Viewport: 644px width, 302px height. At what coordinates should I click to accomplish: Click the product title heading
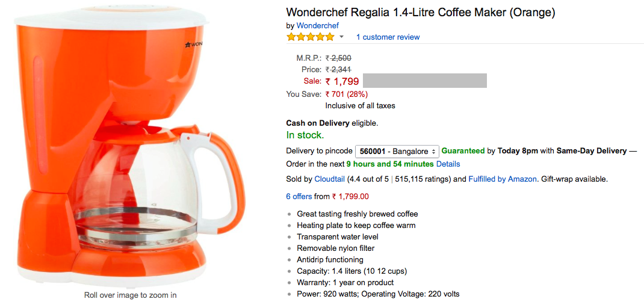[x=420, y=12]
